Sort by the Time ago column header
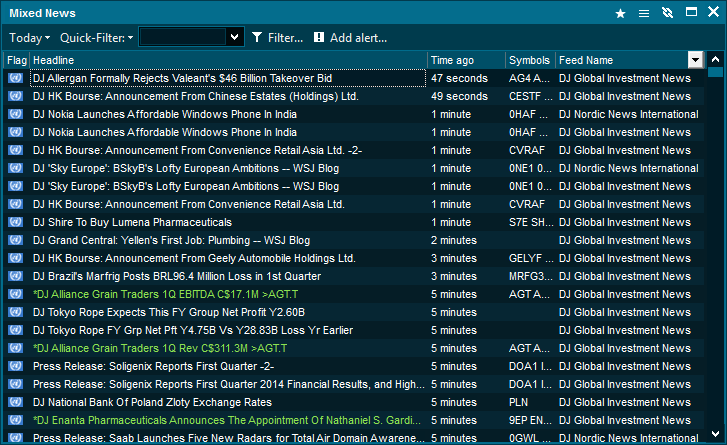 point(466,60)
